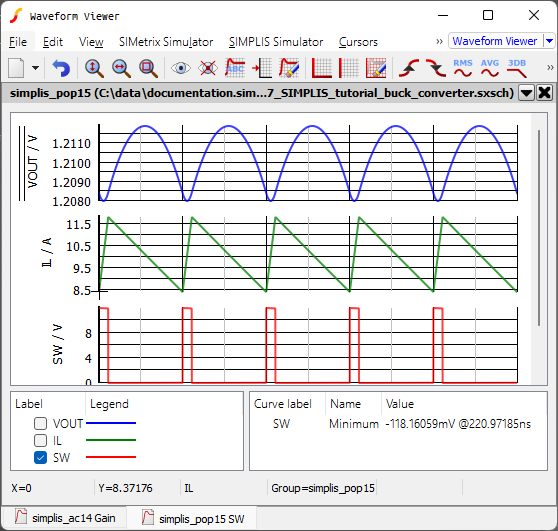Click the hide curves crossed-eye icon
This screenshot has height=531, width=558.
pyautogui.click(x=208, y=68)
